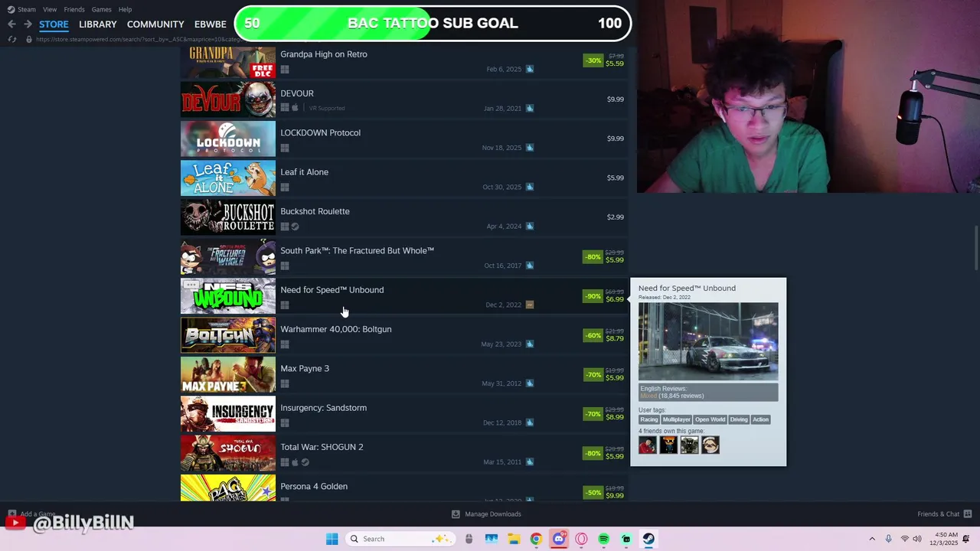
Task: Click the Insurgency Sandstorm capsule thumbnail
Action: 228,414
